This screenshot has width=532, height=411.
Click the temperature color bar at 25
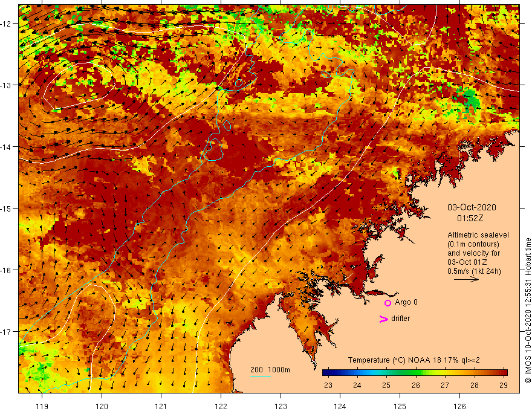tap(386, 373)
